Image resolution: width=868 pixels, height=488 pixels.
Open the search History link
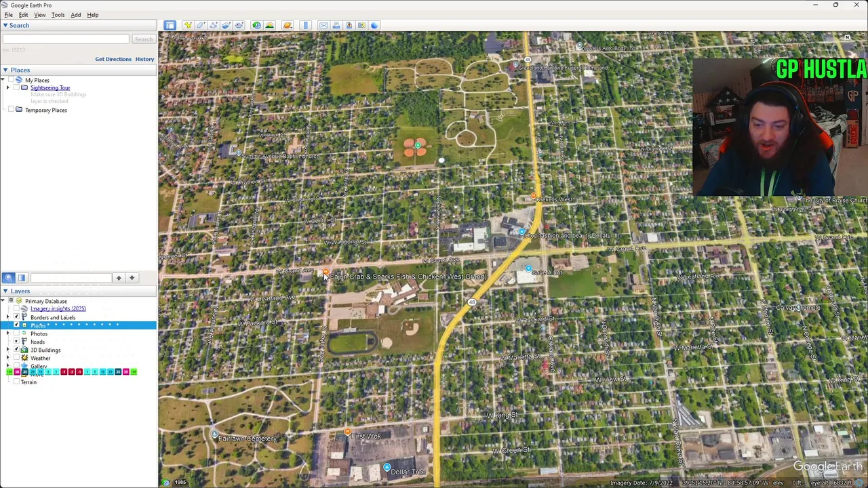coord(144,59)
